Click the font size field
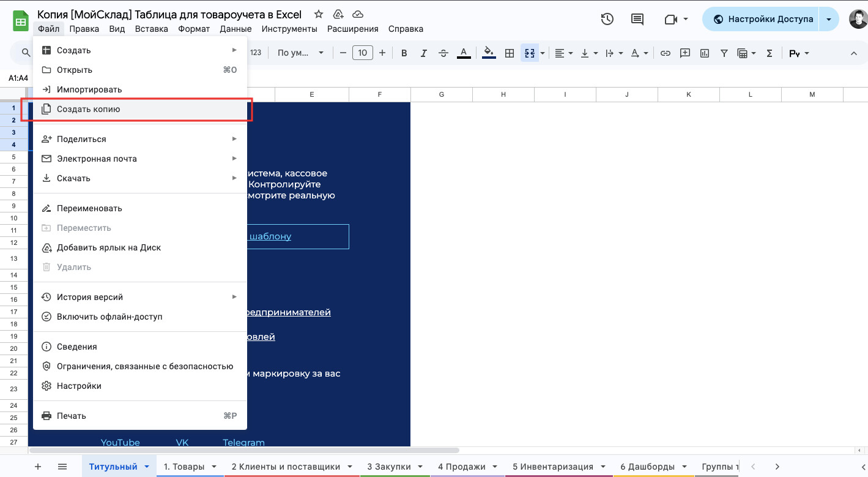The image size is (868, 477). pyautogui.click(x=363, y=53)
